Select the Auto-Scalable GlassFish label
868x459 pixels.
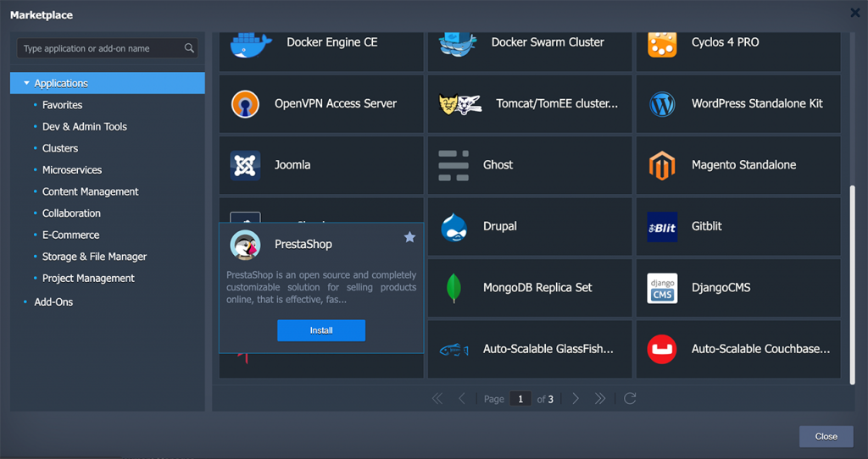pos(548,349)
